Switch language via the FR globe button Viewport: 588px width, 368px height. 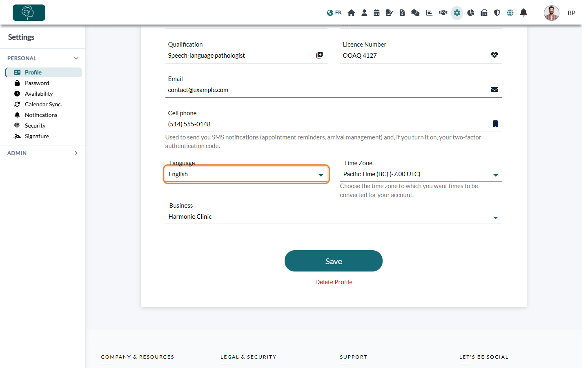click(x=334, y=13)
